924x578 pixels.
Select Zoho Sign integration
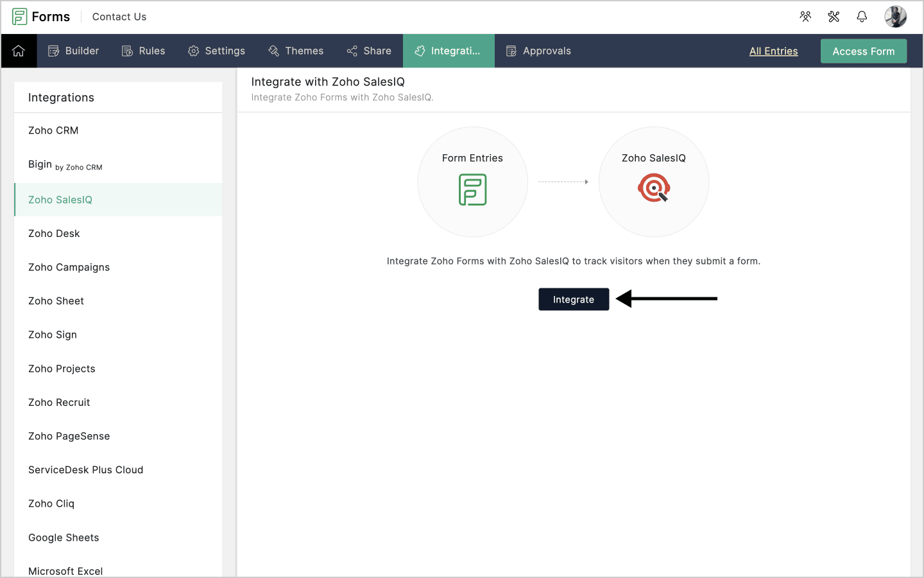(x=118, y=335)
